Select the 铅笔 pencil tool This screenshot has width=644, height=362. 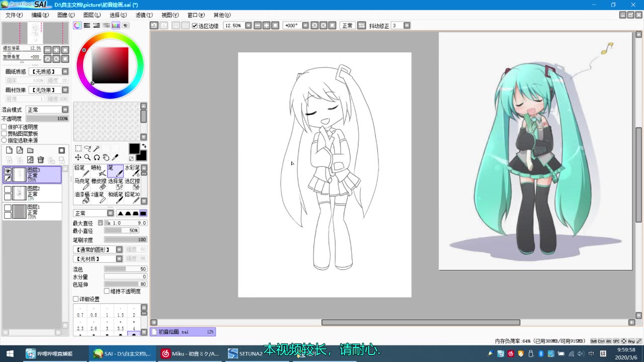82,171
